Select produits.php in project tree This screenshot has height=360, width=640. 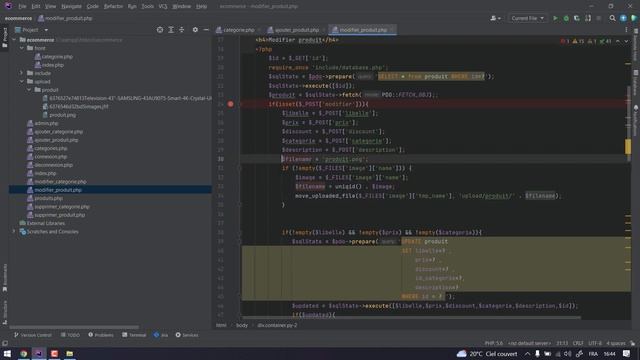point(49,198)
